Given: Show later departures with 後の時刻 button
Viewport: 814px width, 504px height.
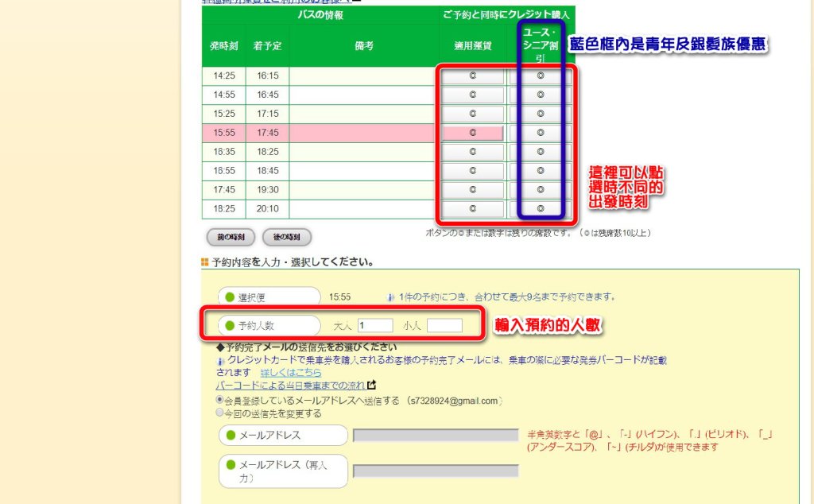Looking at the screenshot, I should point(286,237).
